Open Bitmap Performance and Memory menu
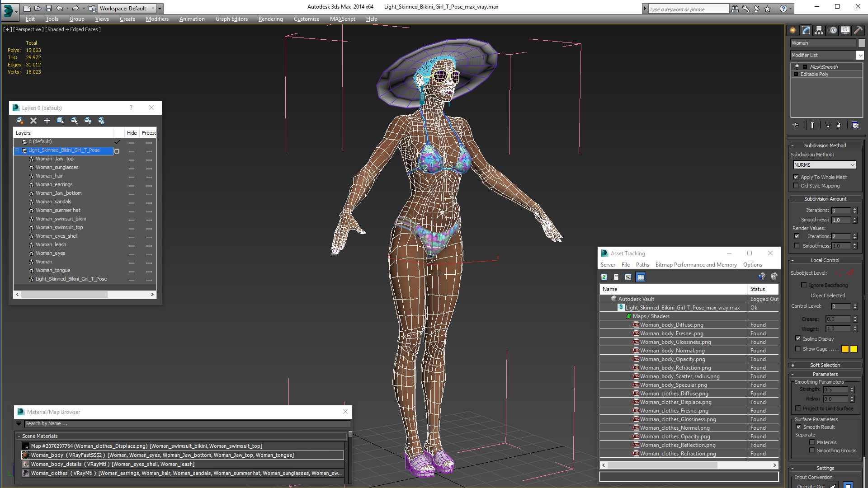 696,265
